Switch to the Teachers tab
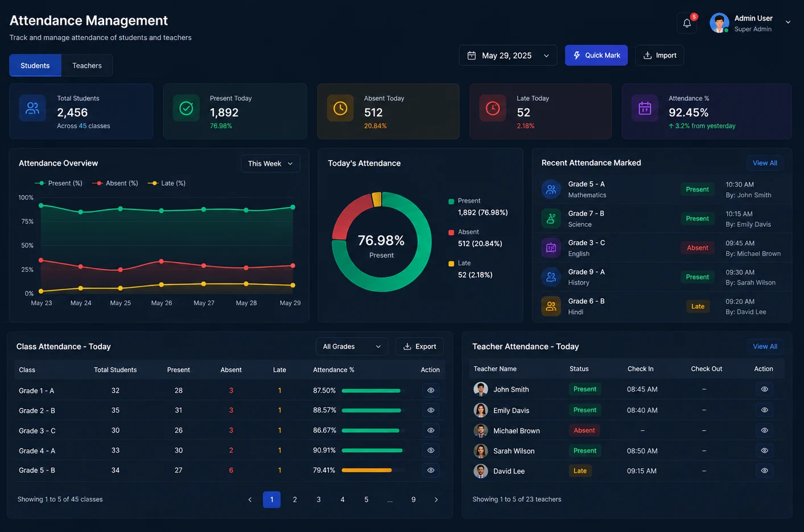Screen dimensions: 804x532 point(87,65)
